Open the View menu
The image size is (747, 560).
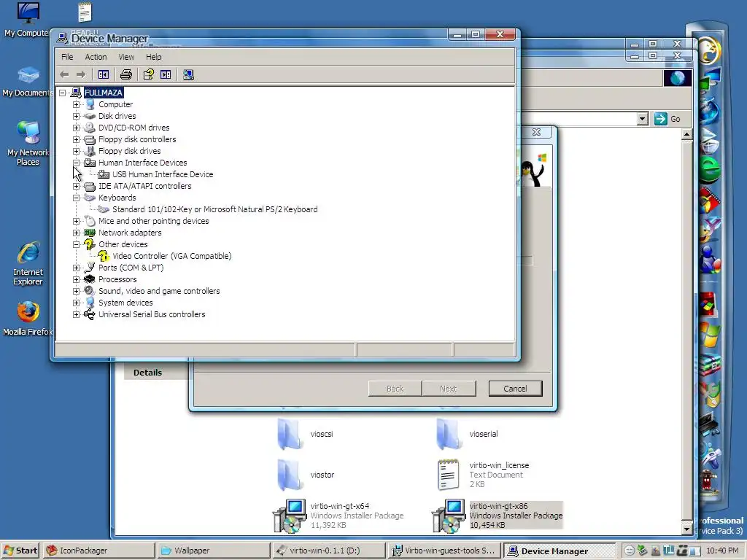(126, 57)
